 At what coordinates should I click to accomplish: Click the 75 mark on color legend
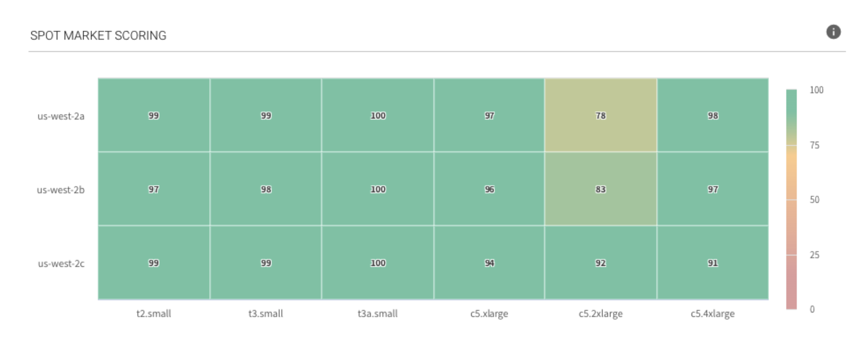click(x=814, y=145)
